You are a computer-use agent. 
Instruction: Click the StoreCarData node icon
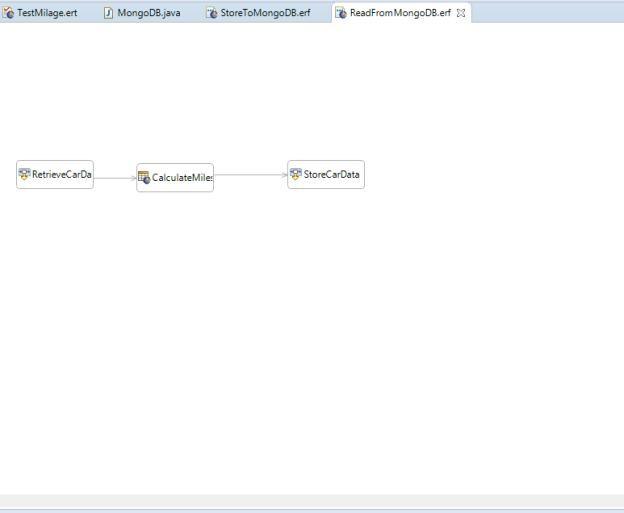click(x=296, y=174)
